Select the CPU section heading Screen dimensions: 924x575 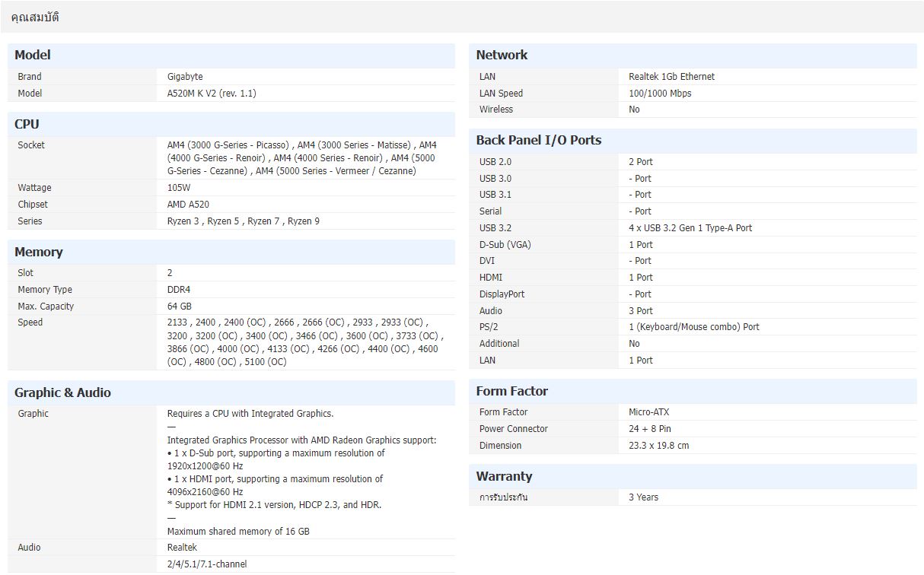click(27, 124)
